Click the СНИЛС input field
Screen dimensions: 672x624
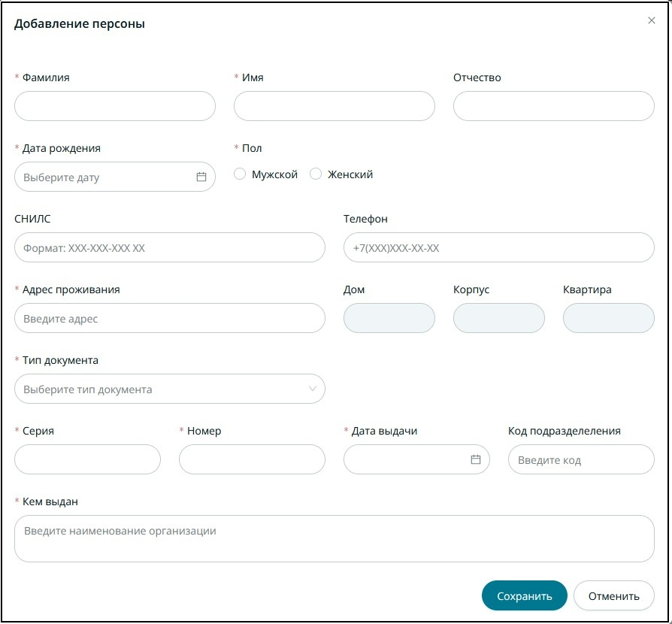tap(170, 247)
